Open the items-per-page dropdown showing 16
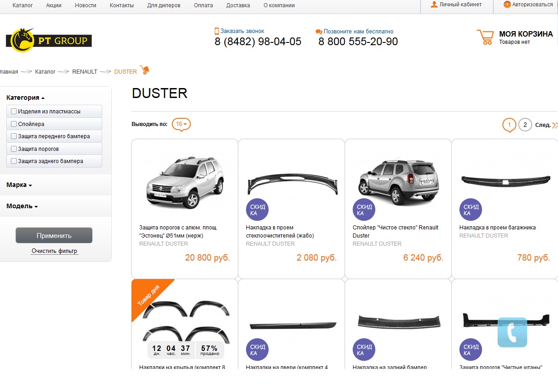The width and height of the screenshot is (558, 392). 181,124
